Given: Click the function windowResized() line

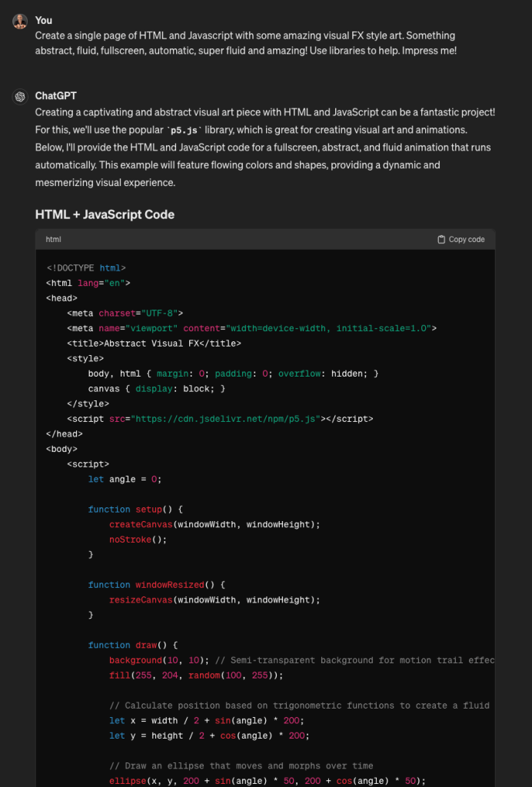Looking at the screenshot, I should (x=156, y=585).
